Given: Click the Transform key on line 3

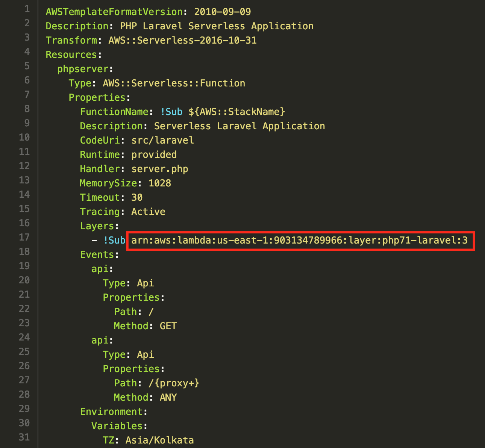Looking at the screenshot, I should [71, 40].
